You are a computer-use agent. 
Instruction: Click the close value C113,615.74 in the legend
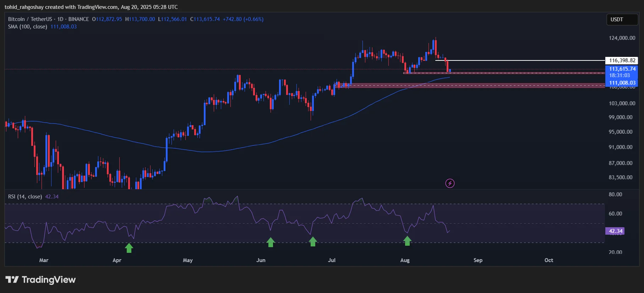pyautogui.click(x=205, y=19)
